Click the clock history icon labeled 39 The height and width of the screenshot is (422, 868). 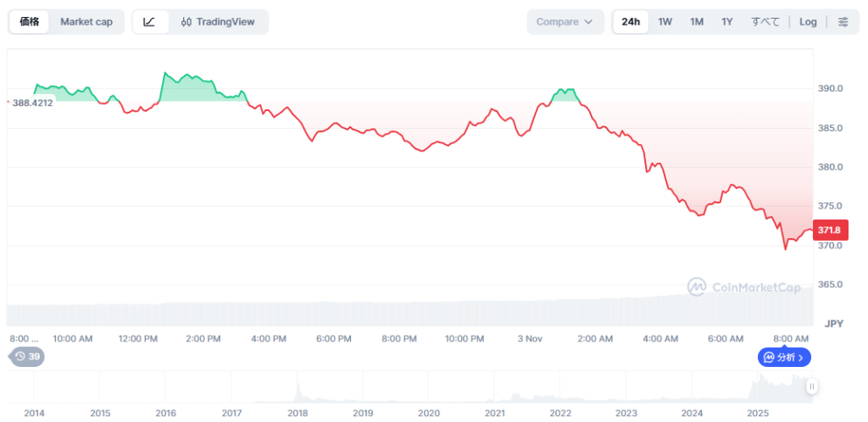pyautogui.click(x=27, y=357)
